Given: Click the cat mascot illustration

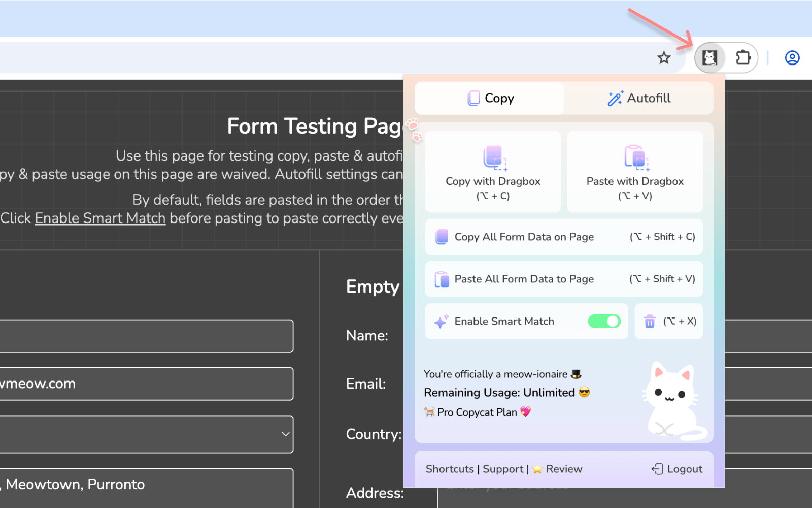Looking at the screenshot, I should 670,399.
